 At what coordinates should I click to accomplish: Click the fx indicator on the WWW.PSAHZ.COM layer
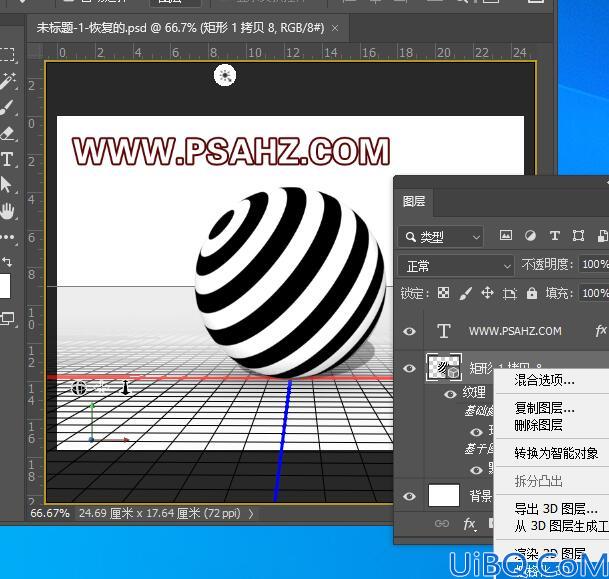click(601, 330)
